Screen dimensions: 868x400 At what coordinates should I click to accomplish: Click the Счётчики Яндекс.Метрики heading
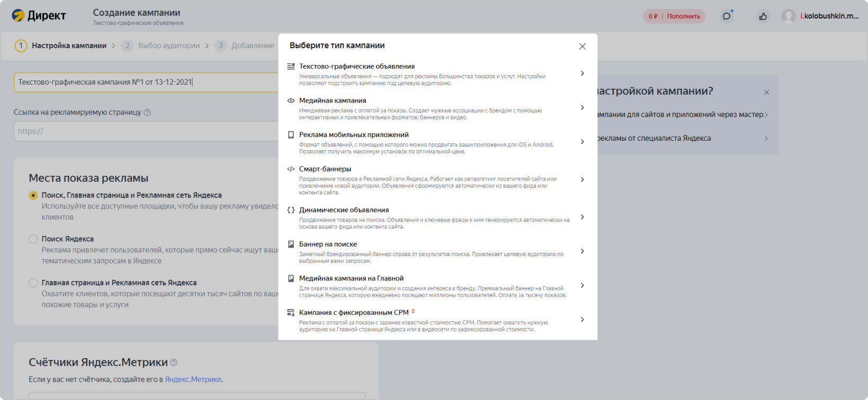[98, 362]
